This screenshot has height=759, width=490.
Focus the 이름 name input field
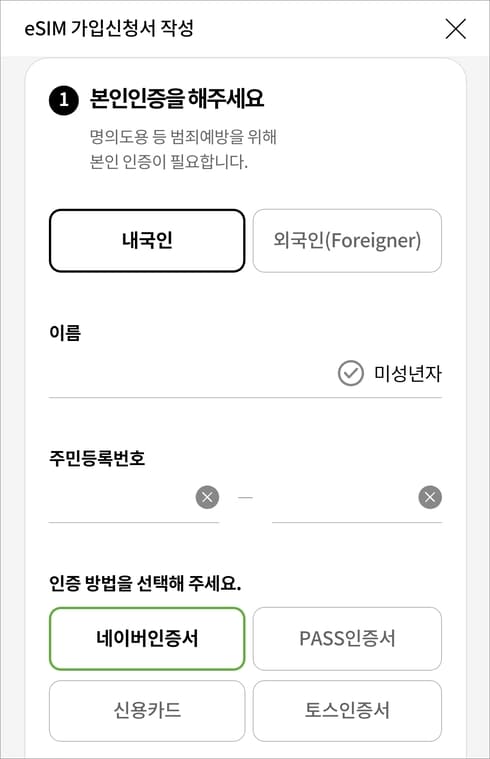[x=191, y=374]
